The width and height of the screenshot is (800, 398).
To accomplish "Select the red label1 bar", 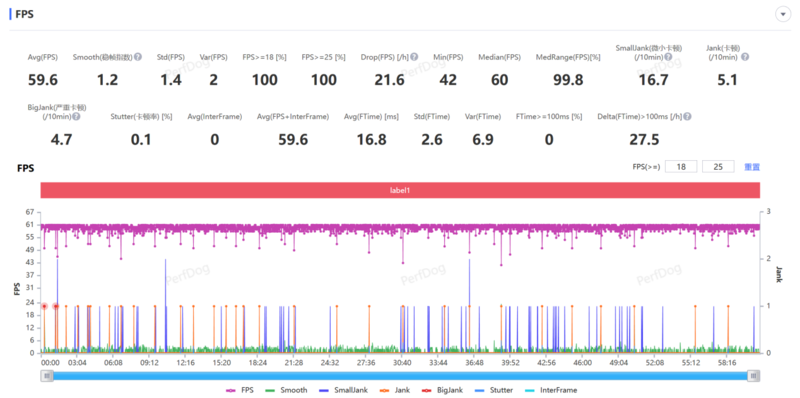I will tap(401, 190).
